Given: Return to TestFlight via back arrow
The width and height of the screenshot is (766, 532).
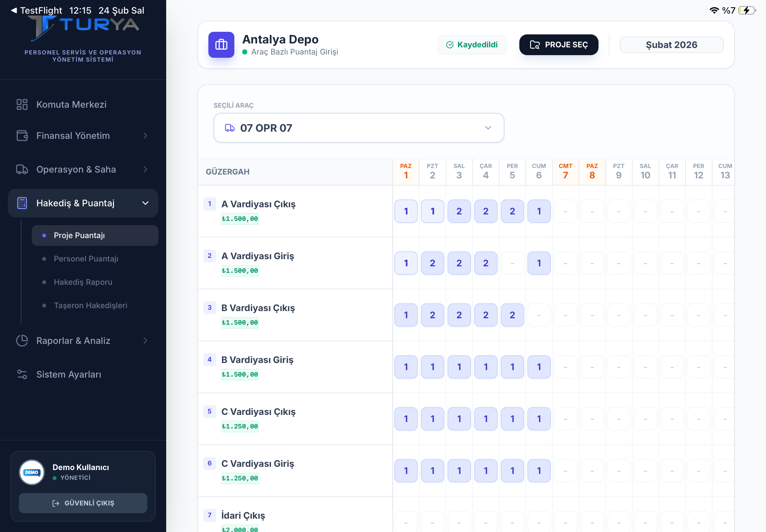Looking at the screenshot, I should point(14,10).
